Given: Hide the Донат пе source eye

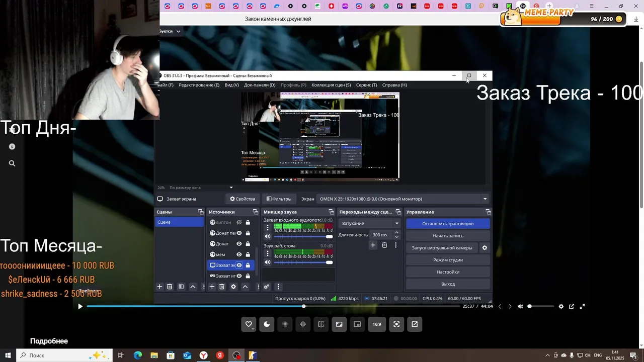Looking at the screenshot, I should (239, 233).
